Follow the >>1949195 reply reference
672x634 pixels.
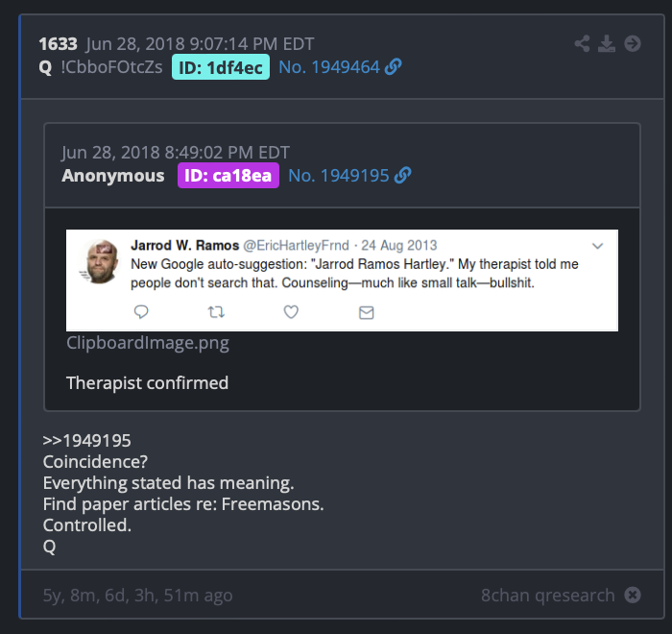pos(87,441)
